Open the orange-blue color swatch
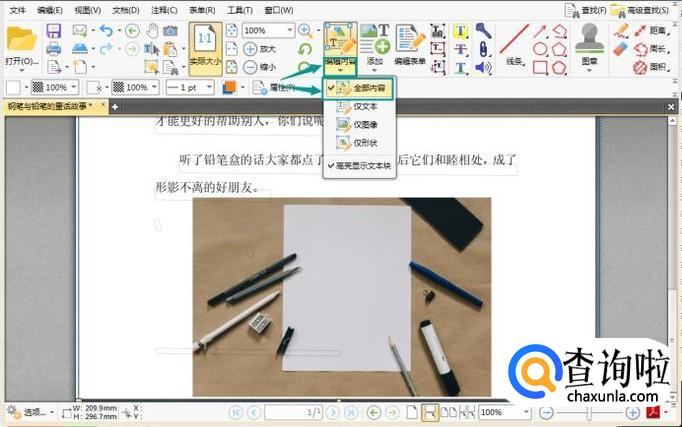682x427 pixels. pyautogui.click(x=229, y=87)
